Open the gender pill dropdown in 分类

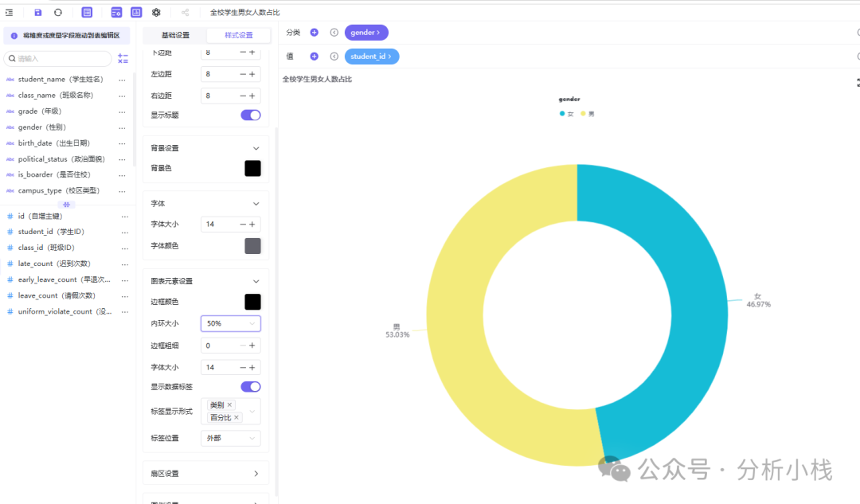[366, 33]
